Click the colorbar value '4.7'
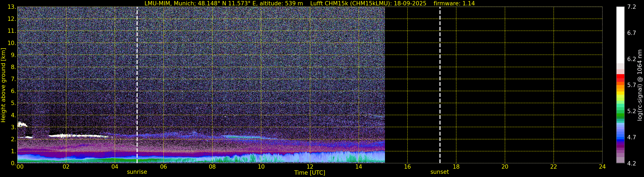 (632, 137)
